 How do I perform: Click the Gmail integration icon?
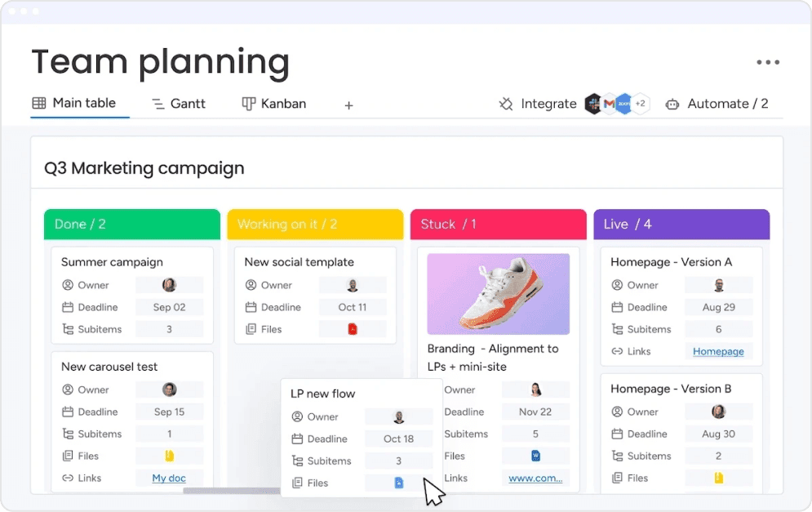pos(610,103)
